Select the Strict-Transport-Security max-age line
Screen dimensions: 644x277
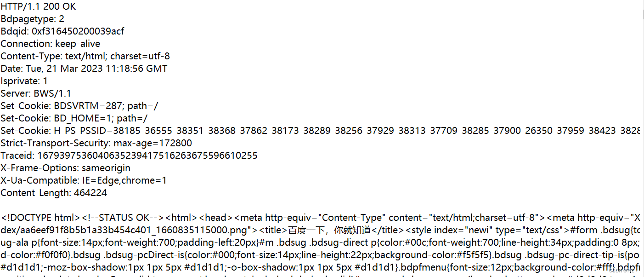coord(96,143)
